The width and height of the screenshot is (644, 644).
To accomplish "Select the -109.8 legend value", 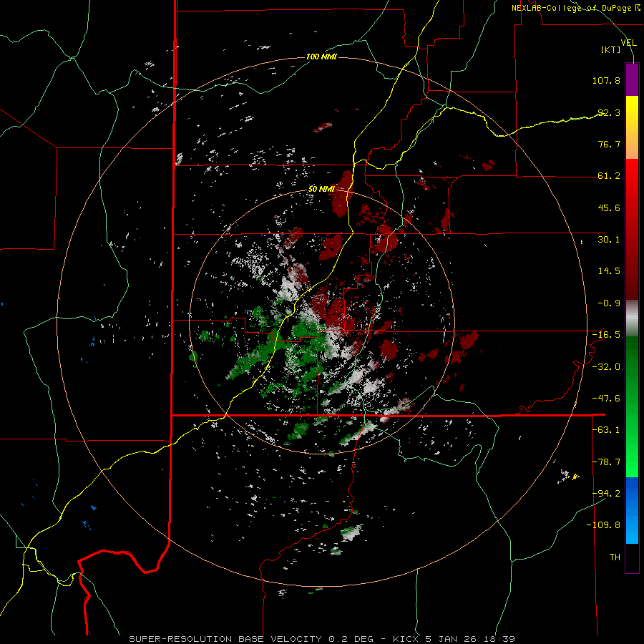I will click(x=603, y=525).
